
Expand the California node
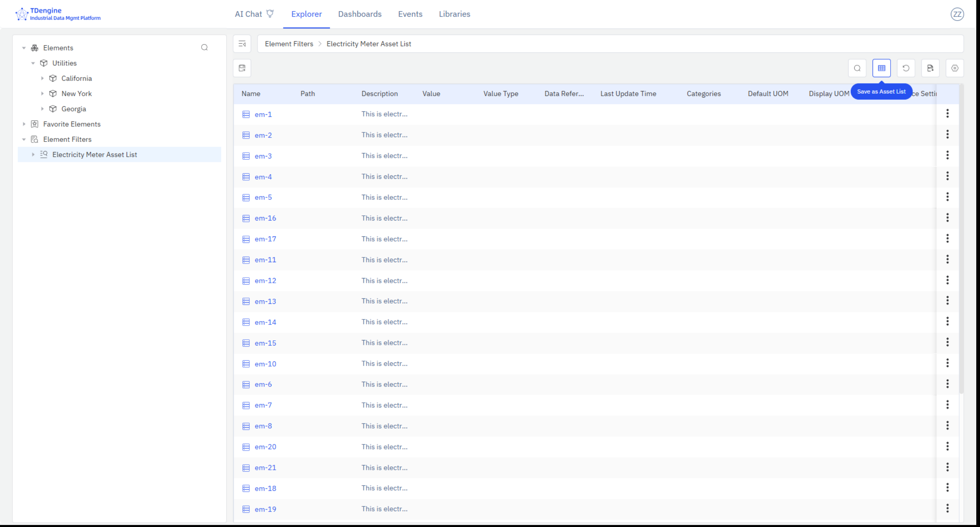point(43,78)
